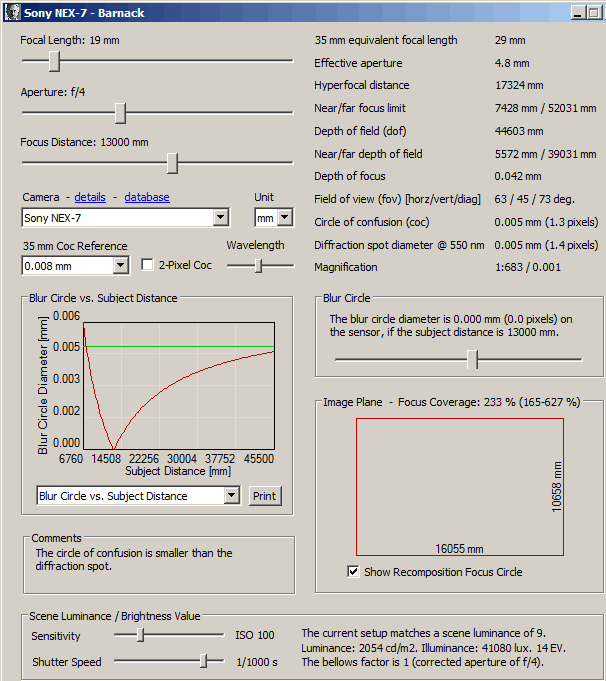This screenshot has height=681, width=606.
Task: Click the Near/far focus limit values
Action: click(546, 108)
